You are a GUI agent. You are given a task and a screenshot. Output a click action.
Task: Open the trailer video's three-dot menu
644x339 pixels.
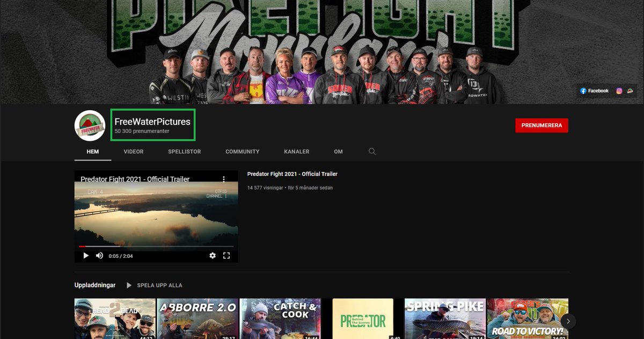pos(224,179)
